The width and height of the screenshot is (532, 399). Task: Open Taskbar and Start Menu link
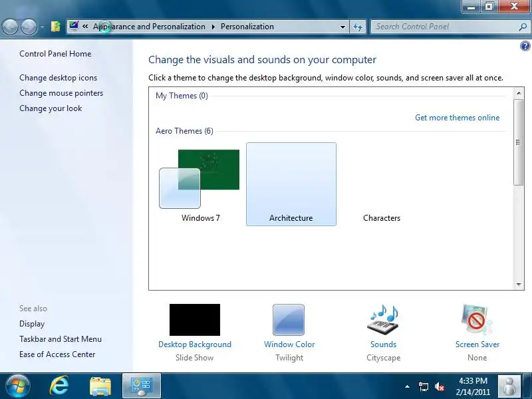[61, 339]
